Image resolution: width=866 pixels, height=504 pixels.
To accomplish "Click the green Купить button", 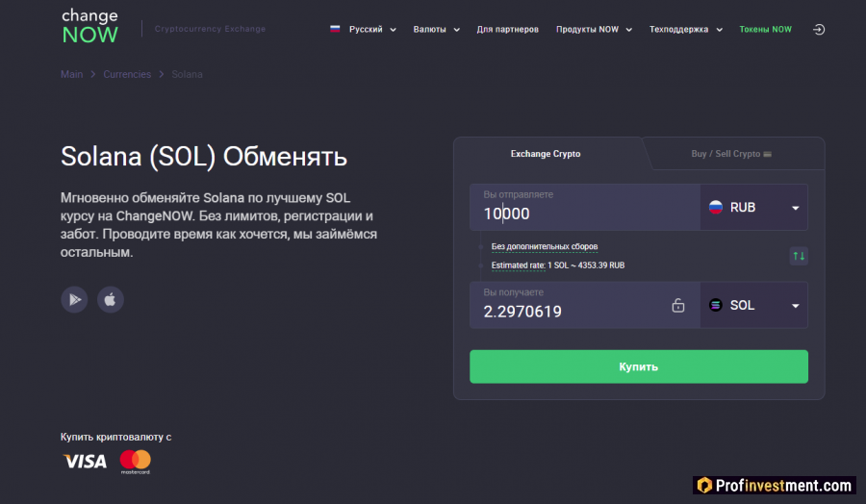I will coord(639,366).
